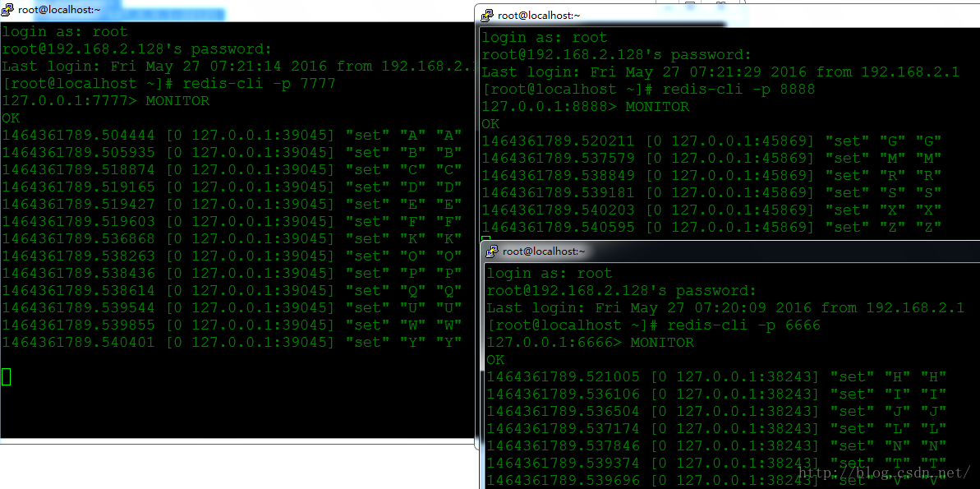Click the log line setting "A" "A"
This screenshot has height=489, width=980.
(x=232, y=135)
